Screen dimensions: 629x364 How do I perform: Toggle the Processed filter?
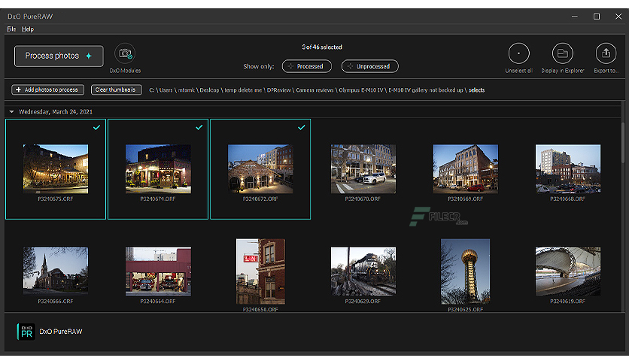(306, 66)
